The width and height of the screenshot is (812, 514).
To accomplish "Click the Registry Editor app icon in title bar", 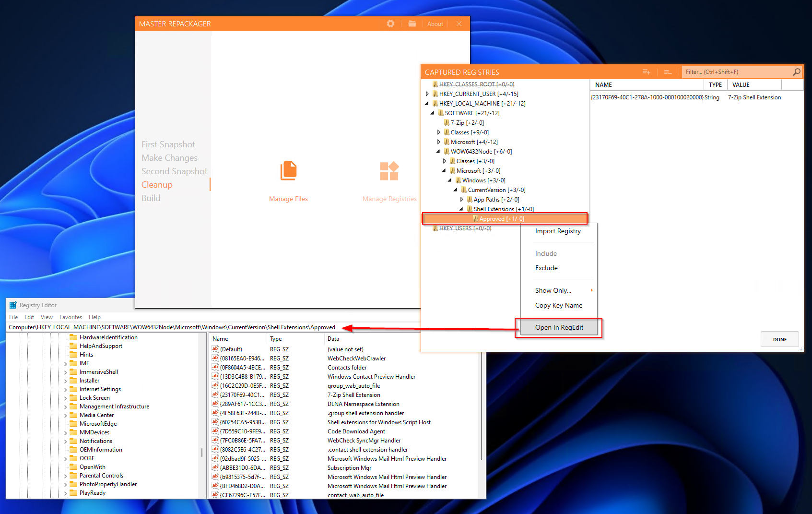I will [x=13, y=305].
